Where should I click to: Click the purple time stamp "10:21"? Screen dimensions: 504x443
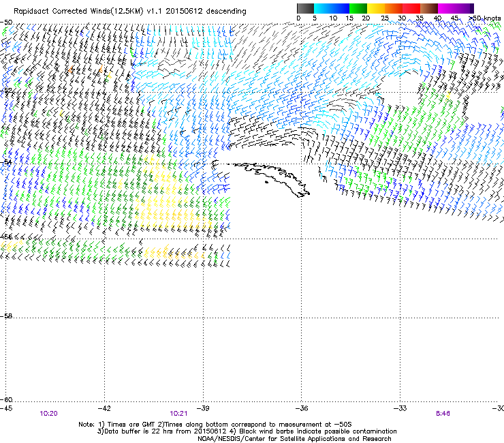tap(178, 414)
